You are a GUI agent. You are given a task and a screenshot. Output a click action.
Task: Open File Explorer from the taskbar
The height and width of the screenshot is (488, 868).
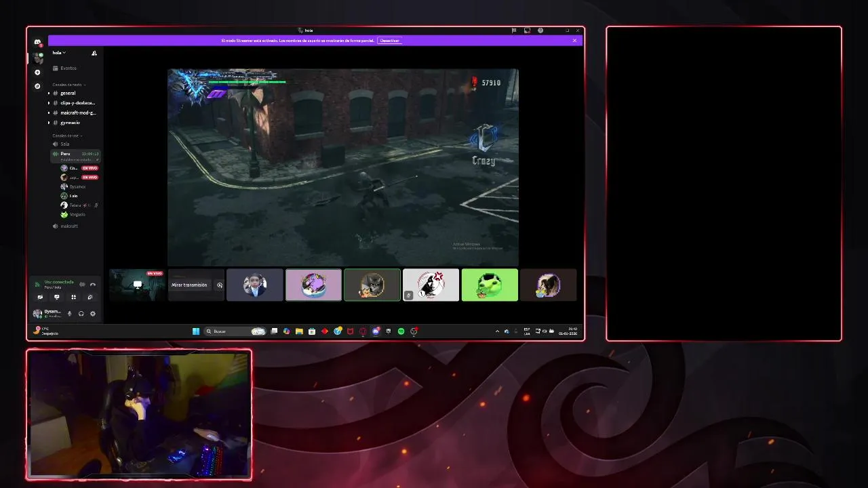[x=299, y=331]
